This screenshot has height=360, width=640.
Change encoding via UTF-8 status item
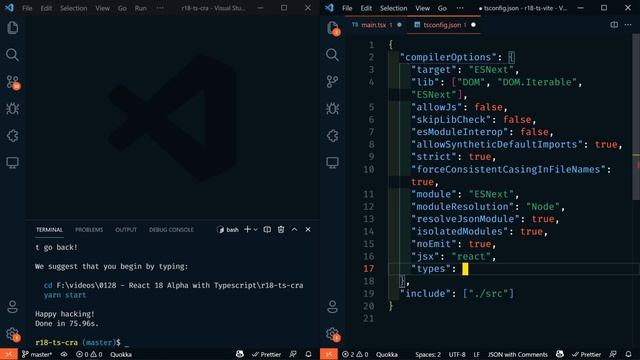[x=457, y=354]
